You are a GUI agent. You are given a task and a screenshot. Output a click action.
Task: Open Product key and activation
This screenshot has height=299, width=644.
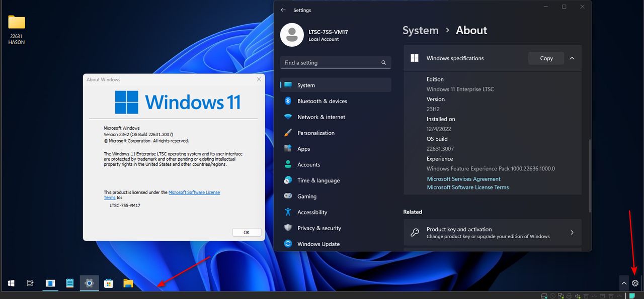tap(493, 233)
